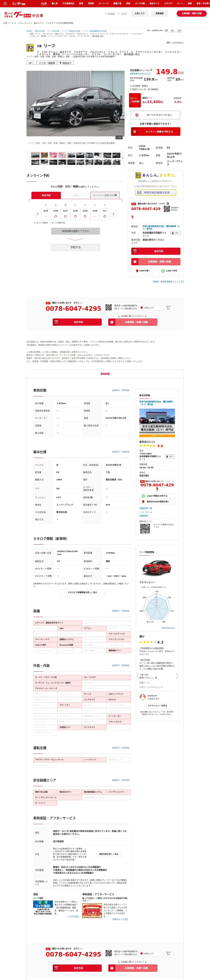Advance thumbnail strip with the right chevron
This screenshot has height=980, width=210.
point(123,158)
